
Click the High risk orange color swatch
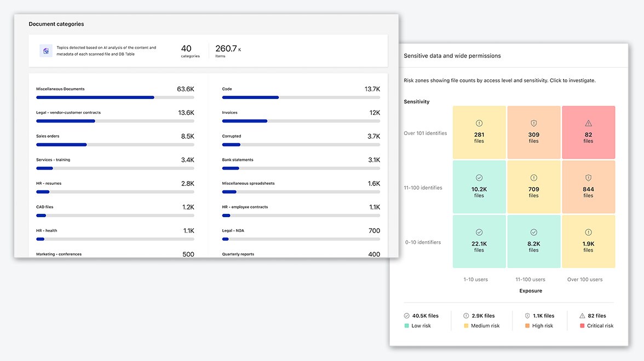pos(527,326)
